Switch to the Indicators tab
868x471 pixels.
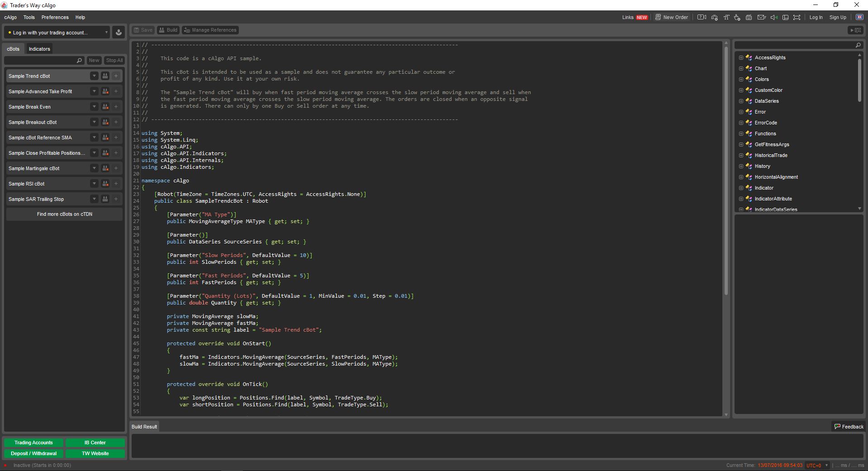[39, 49]
